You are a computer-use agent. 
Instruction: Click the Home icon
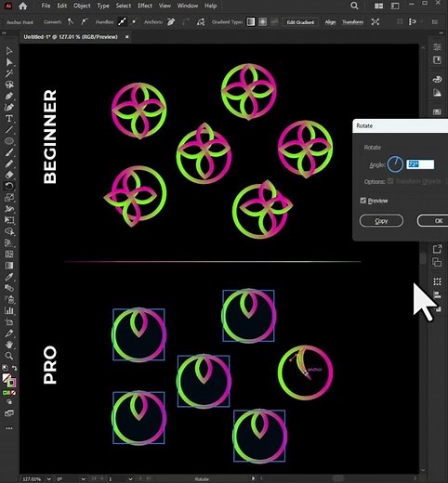tap(22, 6)
